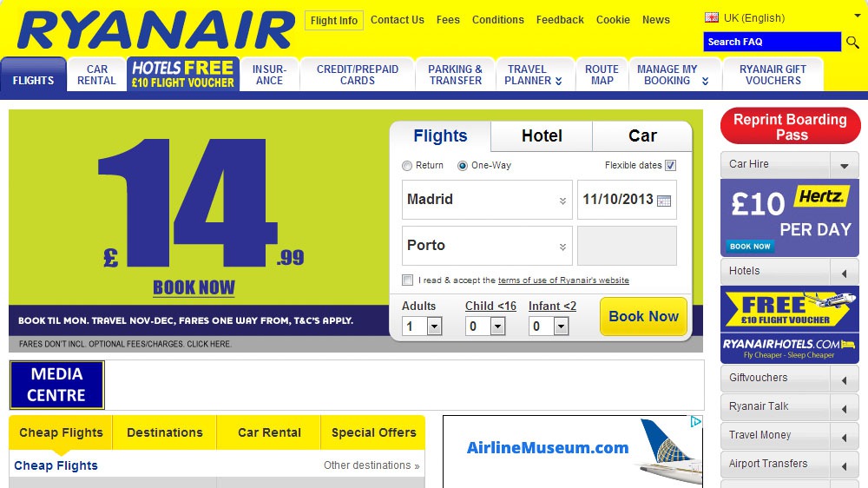This screenshot has width=868, height=488.
Task: Click the BOOK NOW link under £14.99
Action: 194,287
